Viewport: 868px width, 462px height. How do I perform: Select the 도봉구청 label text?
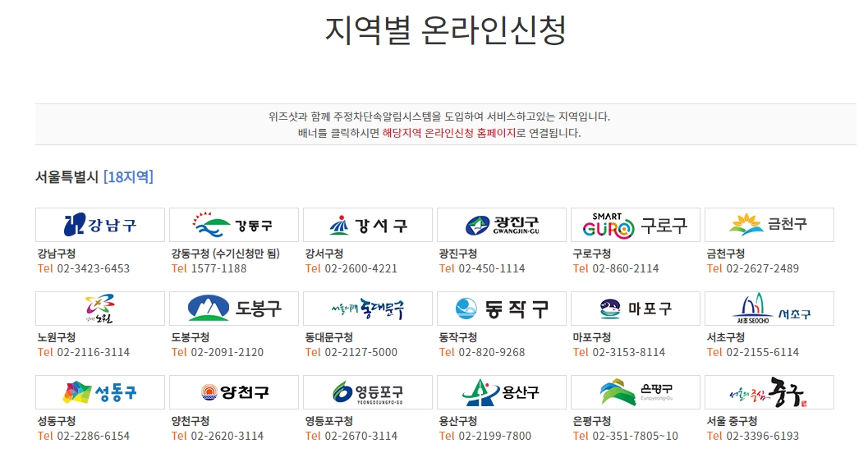tap(191, 337)
